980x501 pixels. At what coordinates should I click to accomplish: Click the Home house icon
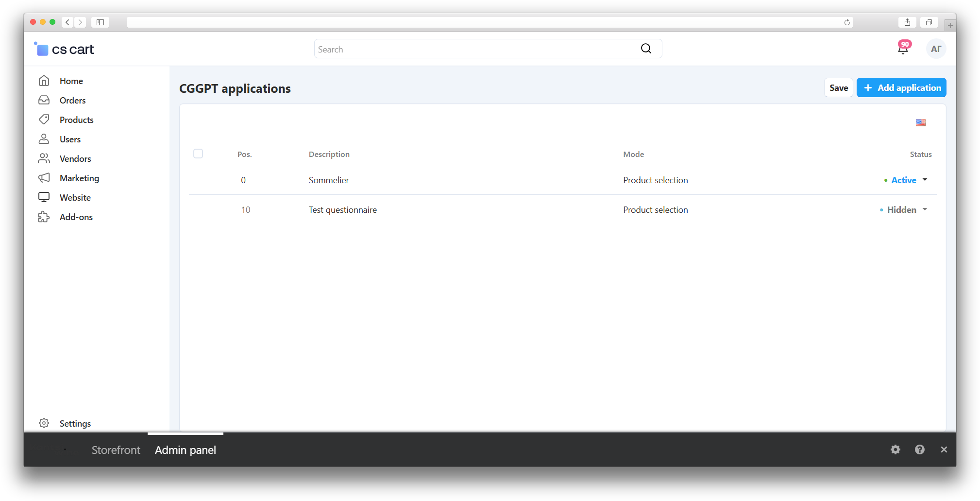[44, 81]
